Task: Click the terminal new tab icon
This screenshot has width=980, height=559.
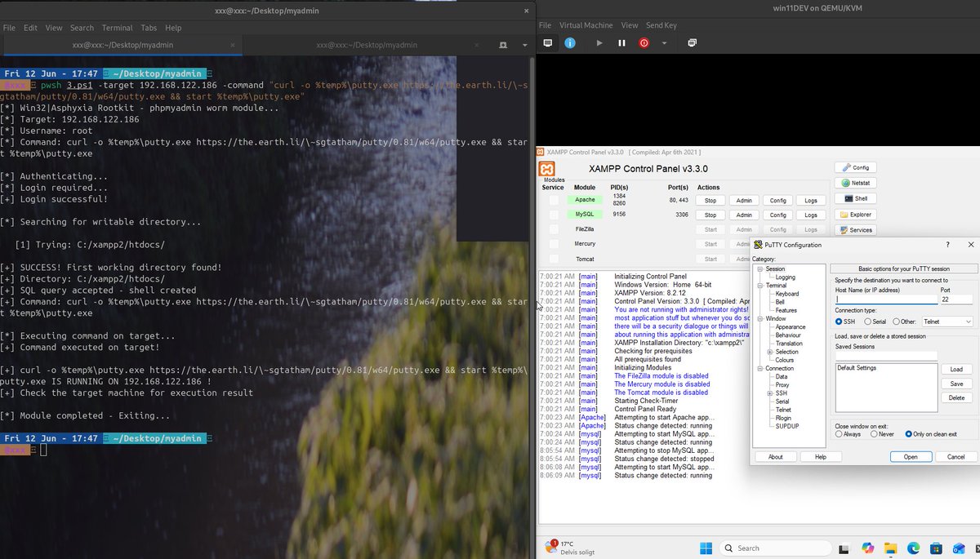Action: [505, 45]
